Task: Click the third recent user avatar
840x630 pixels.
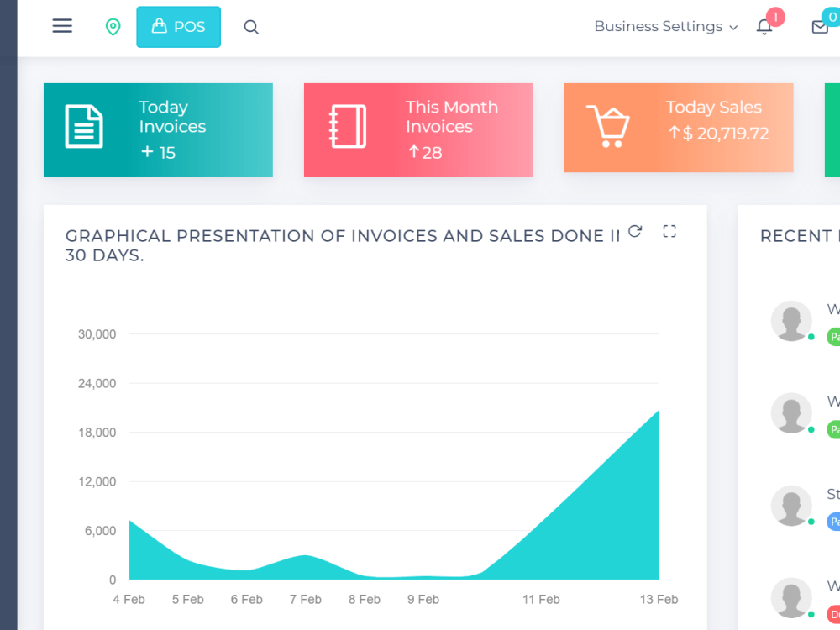Action: (791, 506)
